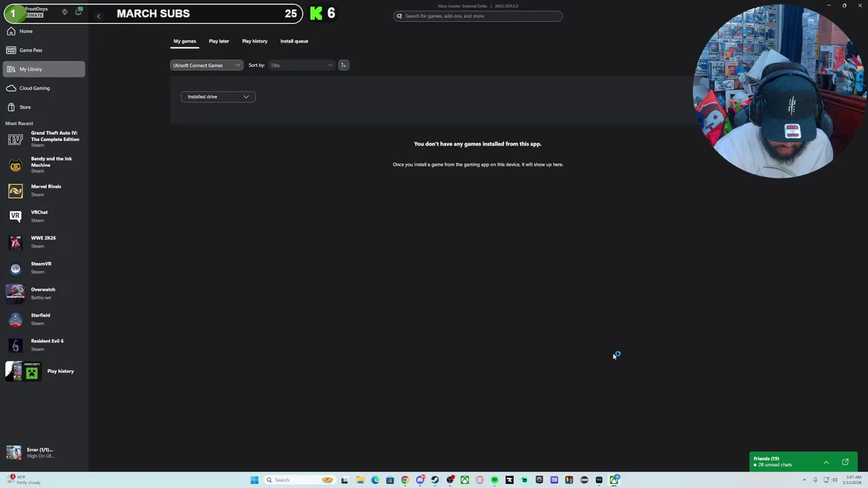The width and height of the screenshot is (868, 488).
Task: Open Opera GX from the taskbar
Action: [479, 480]
